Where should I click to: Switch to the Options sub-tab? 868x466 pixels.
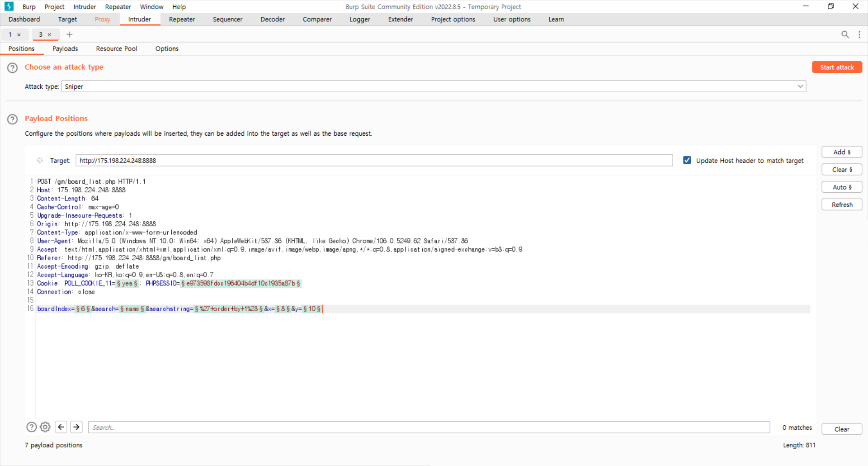coord(167,49)
